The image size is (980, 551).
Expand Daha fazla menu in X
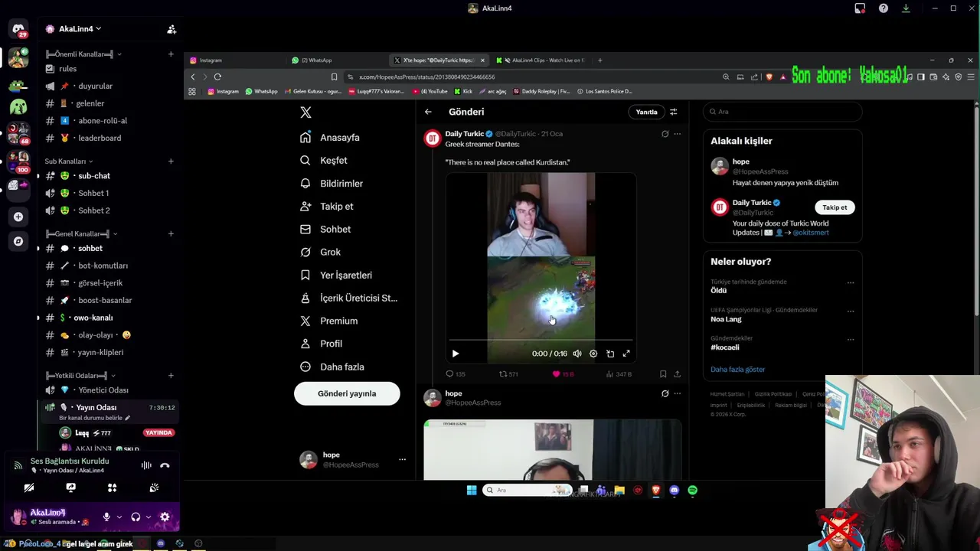[x=333, y=367]
